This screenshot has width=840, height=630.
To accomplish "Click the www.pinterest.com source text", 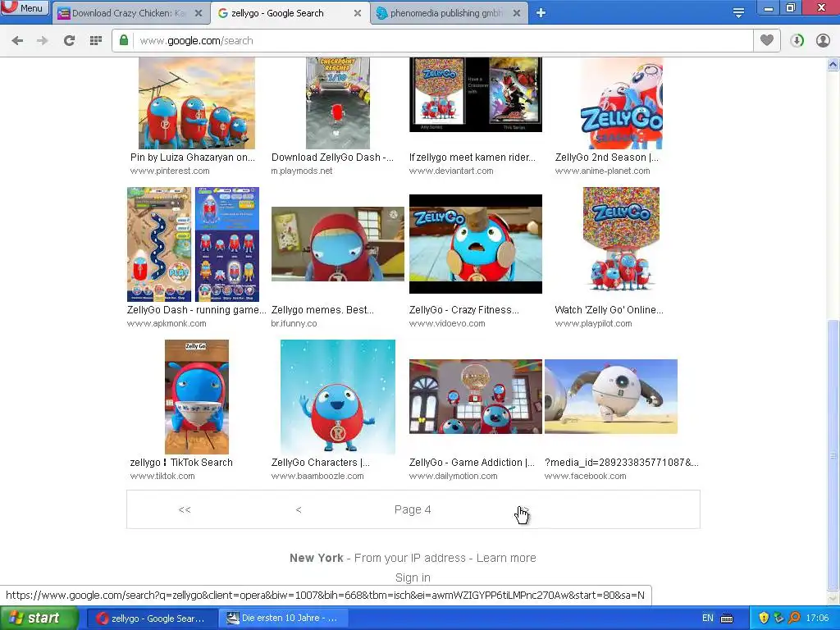I will click(170, 171).
